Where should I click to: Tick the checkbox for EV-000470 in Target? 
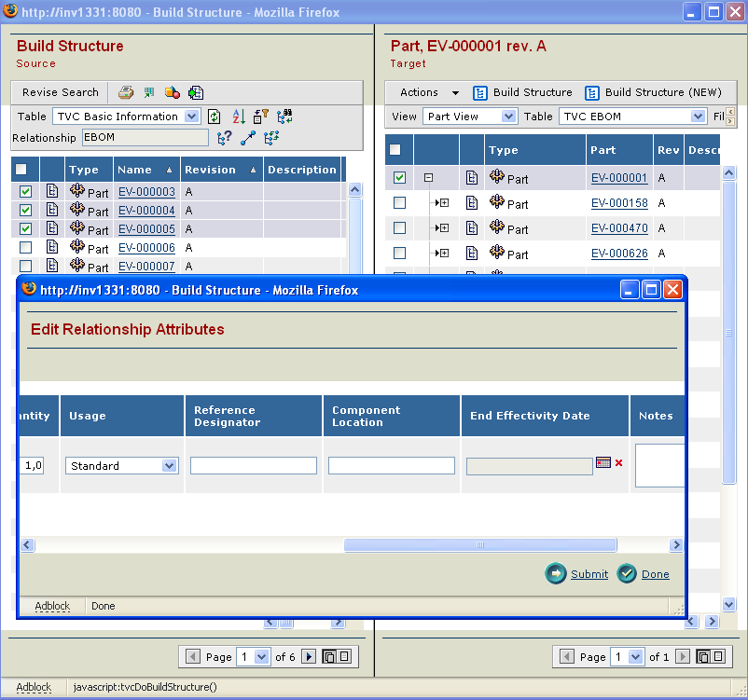click(x=399, y=228)
